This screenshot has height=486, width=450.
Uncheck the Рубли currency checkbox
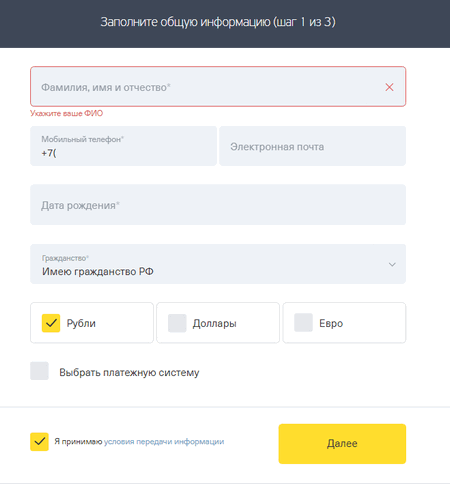[51, 323]
